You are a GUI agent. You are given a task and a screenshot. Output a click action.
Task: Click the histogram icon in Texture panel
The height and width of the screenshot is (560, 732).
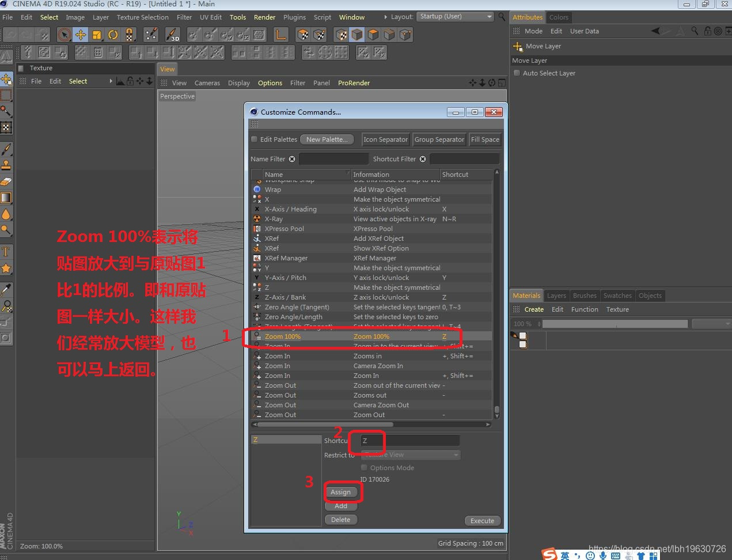click(120, 81)
